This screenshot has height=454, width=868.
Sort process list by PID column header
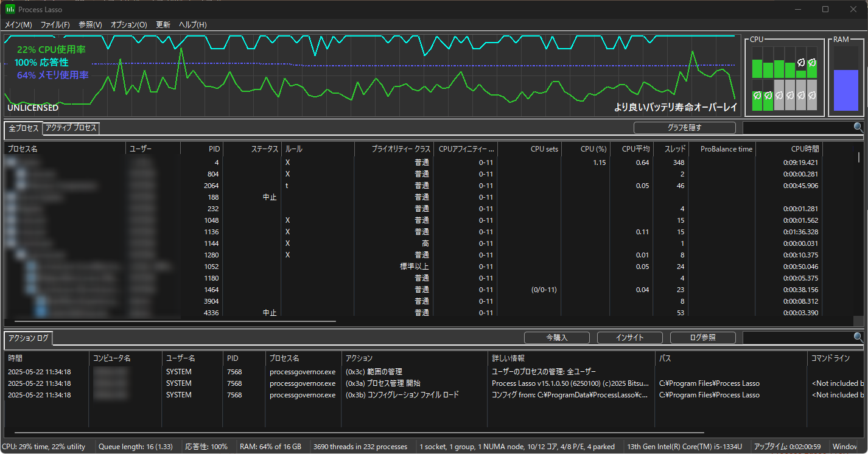coord(202,148)
